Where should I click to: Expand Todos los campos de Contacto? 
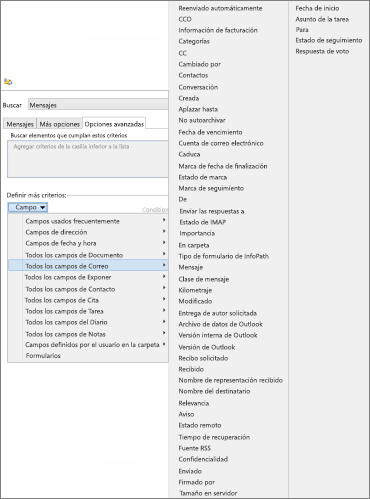coord(88,289)
